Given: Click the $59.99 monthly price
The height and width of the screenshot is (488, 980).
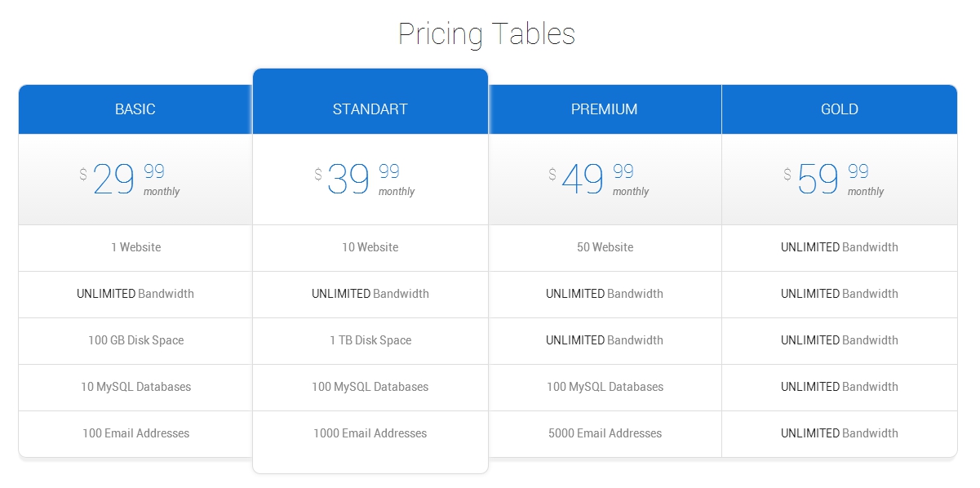Looking at the screenshot, I should point(834,180).
